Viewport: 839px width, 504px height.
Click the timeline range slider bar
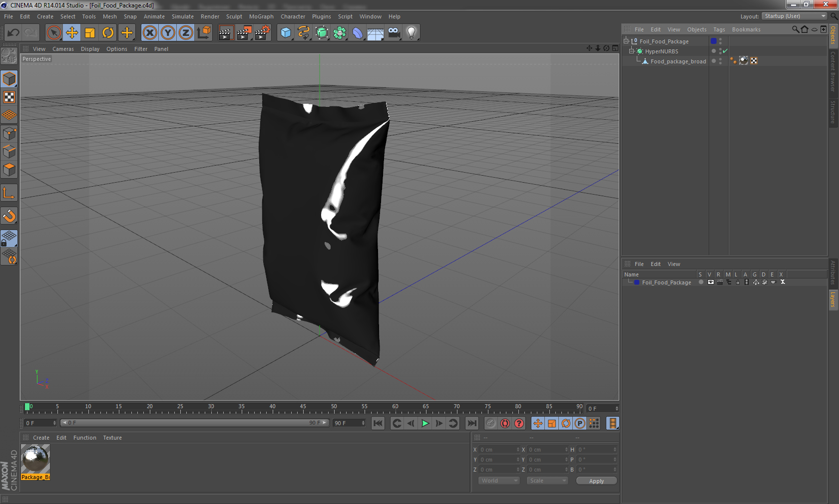(194, 423)
